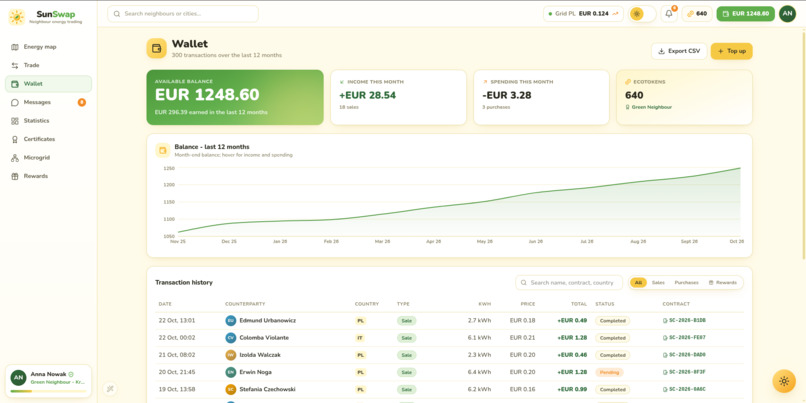Open the Trade section in sidebar

tap(48, 65)
